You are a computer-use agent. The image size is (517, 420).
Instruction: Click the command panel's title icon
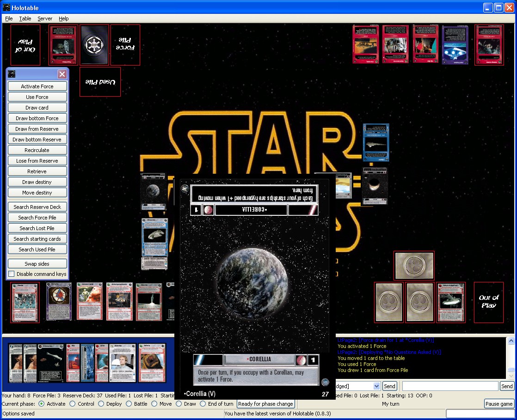pyautogui.click(x=12, y=74)
